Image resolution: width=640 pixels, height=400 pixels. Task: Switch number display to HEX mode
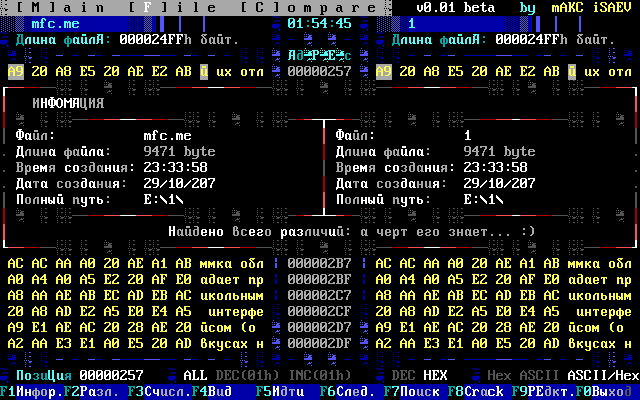435,374
